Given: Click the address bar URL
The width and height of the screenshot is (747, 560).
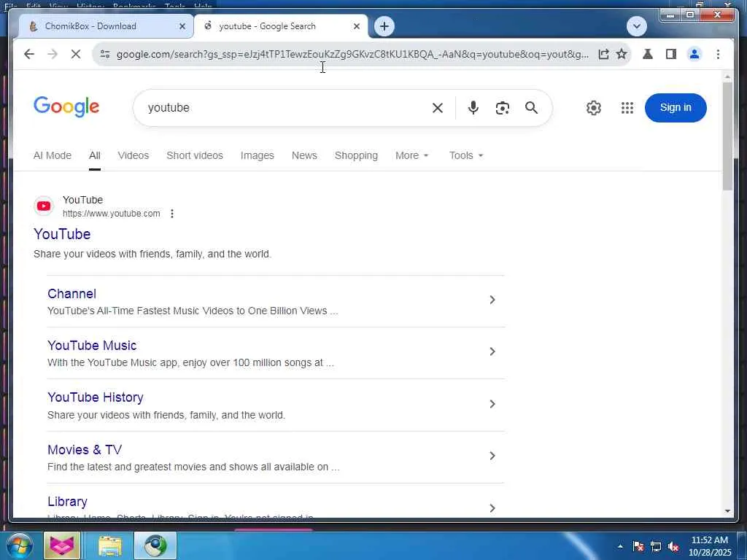Looking at the screenshot, I should coord(352,54).
